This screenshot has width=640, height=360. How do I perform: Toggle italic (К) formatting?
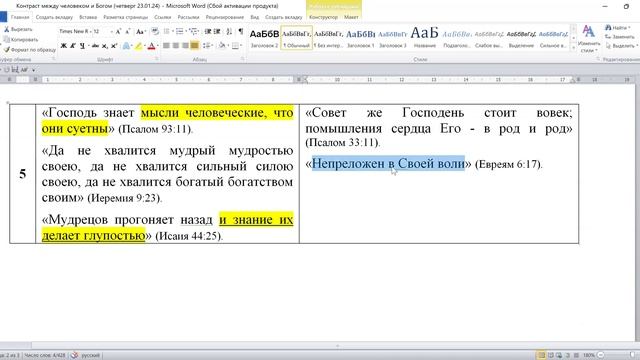pyautogui.click(x=73, y=46)
